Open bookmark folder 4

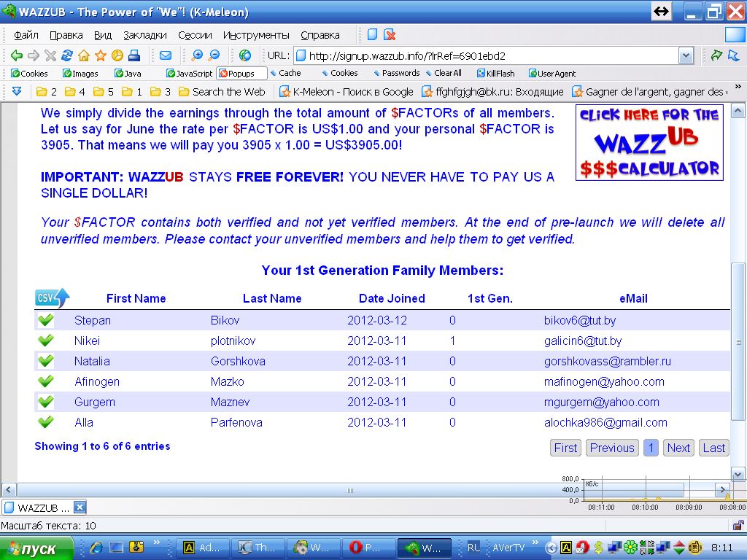click(x=75, y=91)
